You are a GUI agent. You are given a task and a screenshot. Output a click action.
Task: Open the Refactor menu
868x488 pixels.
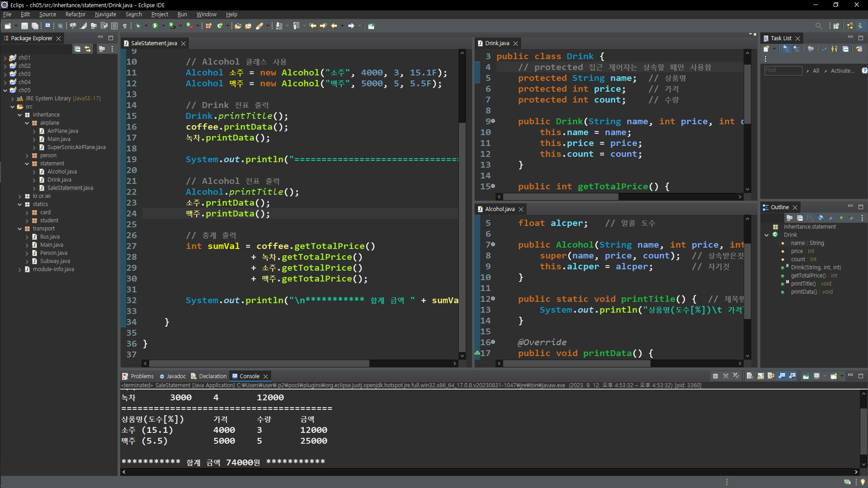(75, 14)
